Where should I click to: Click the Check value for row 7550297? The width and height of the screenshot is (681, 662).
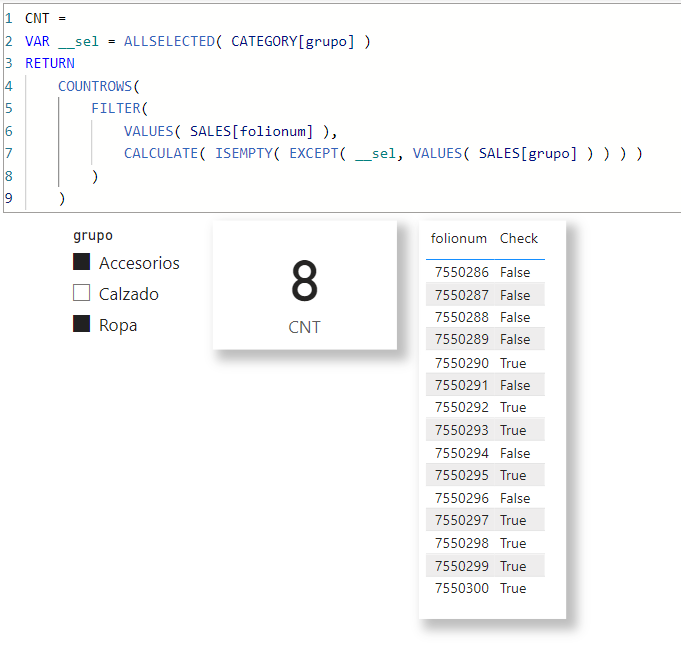point(513,520)
